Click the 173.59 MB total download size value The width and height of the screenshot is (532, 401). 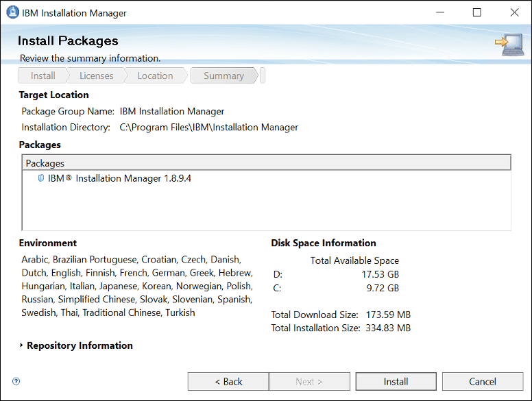click(x=388, y=315)
